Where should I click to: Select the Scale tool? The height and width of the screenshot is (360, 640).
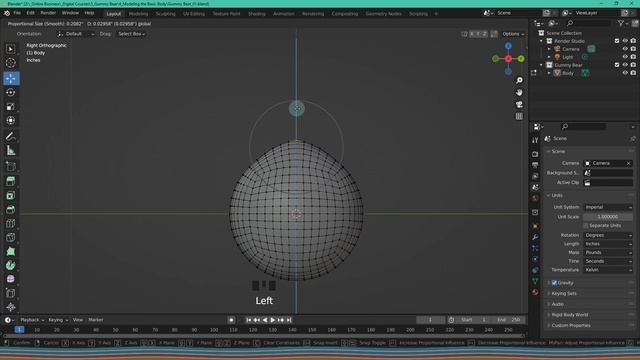(11, 107)
